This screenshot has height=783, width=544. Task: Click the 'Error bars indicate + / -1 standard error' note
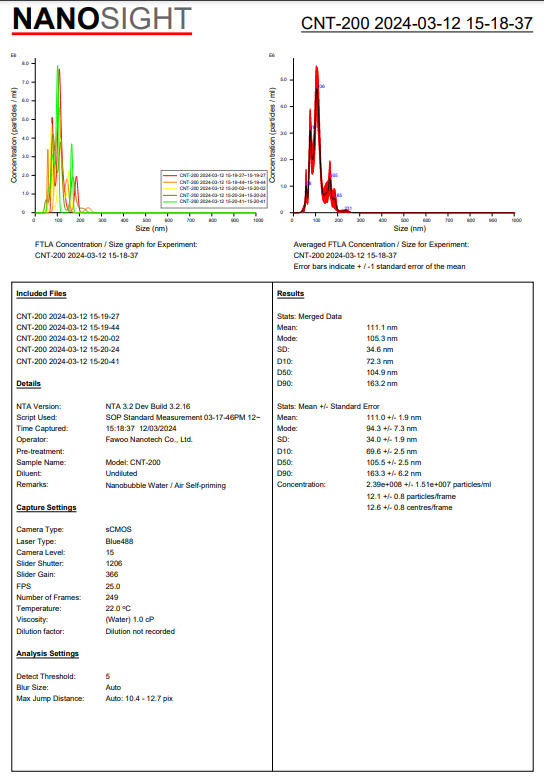point(379,266)
